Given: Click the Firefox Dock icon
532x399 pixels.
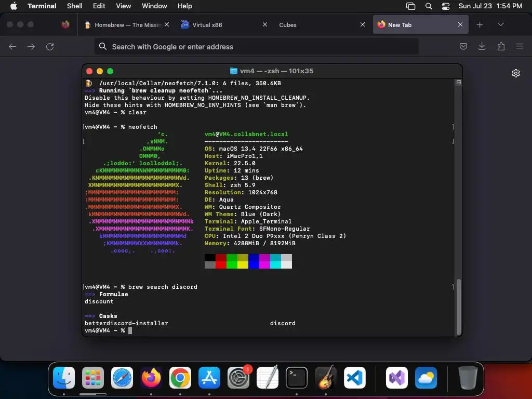Looking at the screenshot, I should point(151,378).
